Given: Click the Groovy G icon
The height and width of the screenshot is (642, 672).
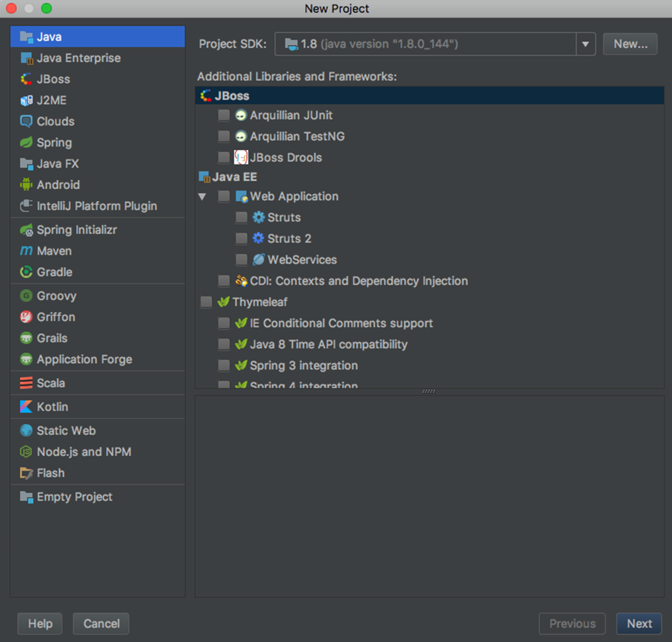Looking at the screenshot, I should [26, 296].
